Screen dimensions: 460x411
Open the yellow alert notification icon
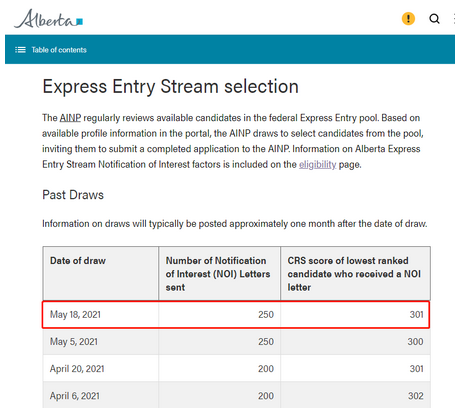[x=408, y=19]
